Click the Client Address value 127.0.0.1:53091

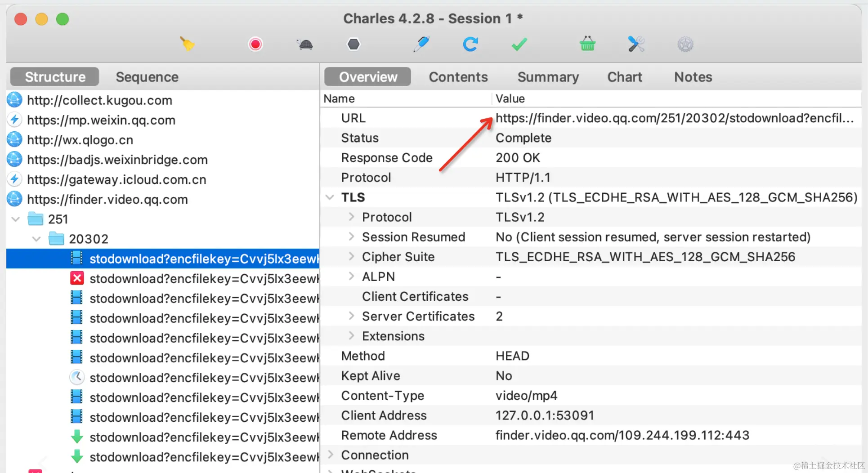click(x=545, y=415)
